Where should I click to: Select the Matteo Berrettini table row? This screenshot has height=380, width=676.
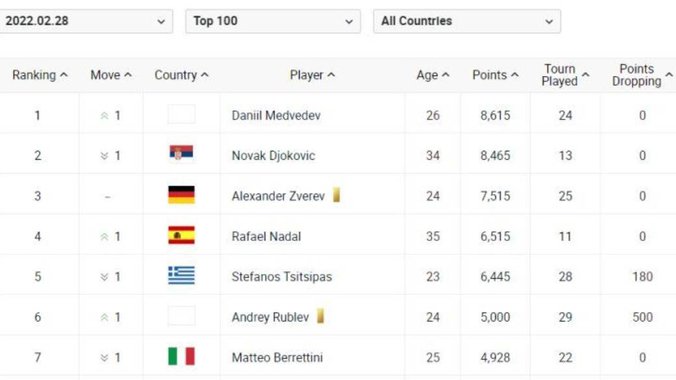[338, 357]
